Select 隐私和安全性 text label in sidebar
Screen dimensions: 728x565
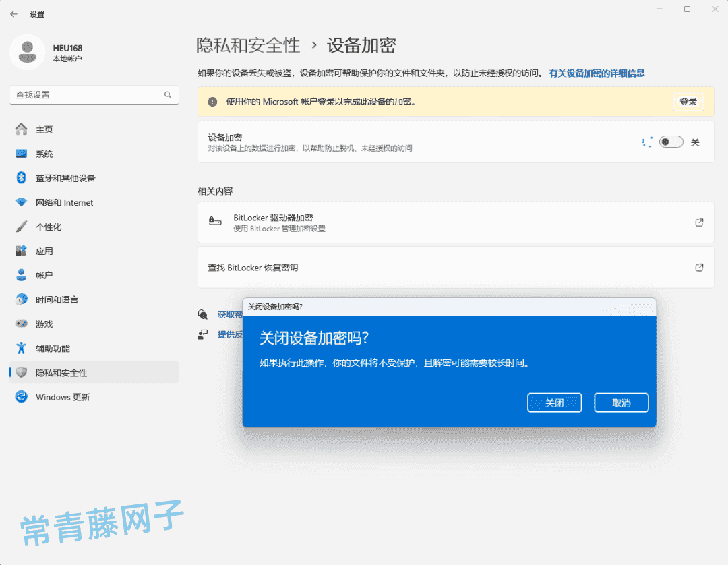click(61, 373)
